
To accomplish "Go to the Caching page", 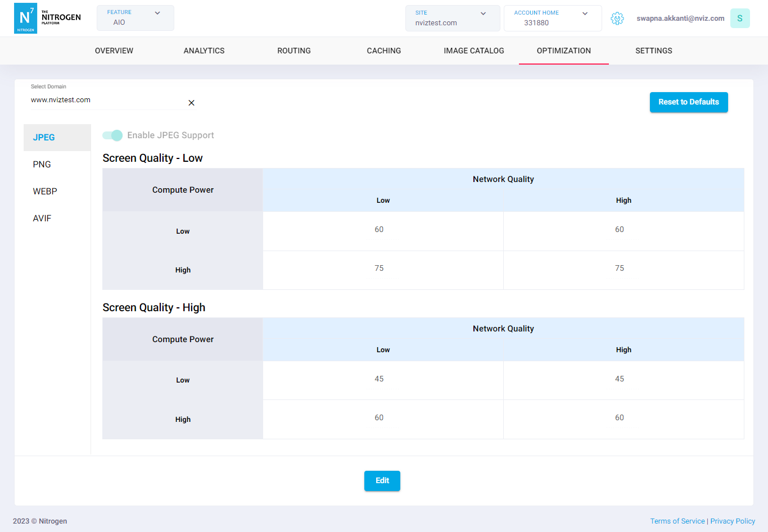I will pos(383,51).
